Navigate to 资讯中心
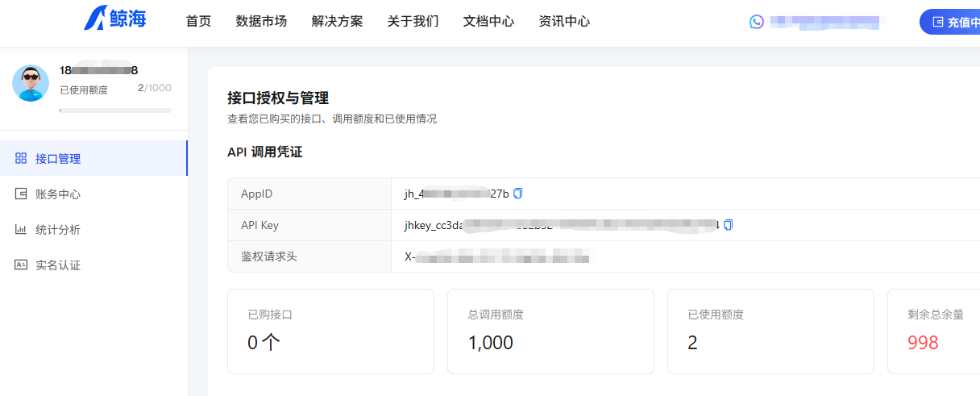Viewport: 980px width, 396px height. [x=564, y=22]
